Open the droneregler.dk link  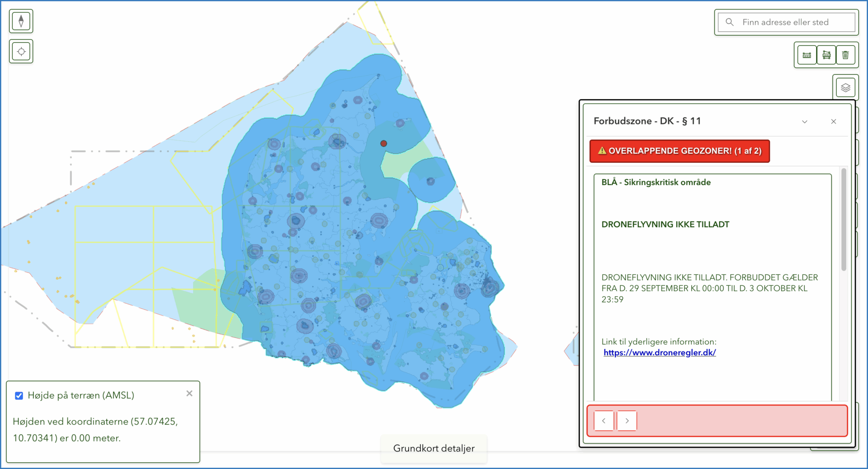pyautogui.click(x=660, y=353)
